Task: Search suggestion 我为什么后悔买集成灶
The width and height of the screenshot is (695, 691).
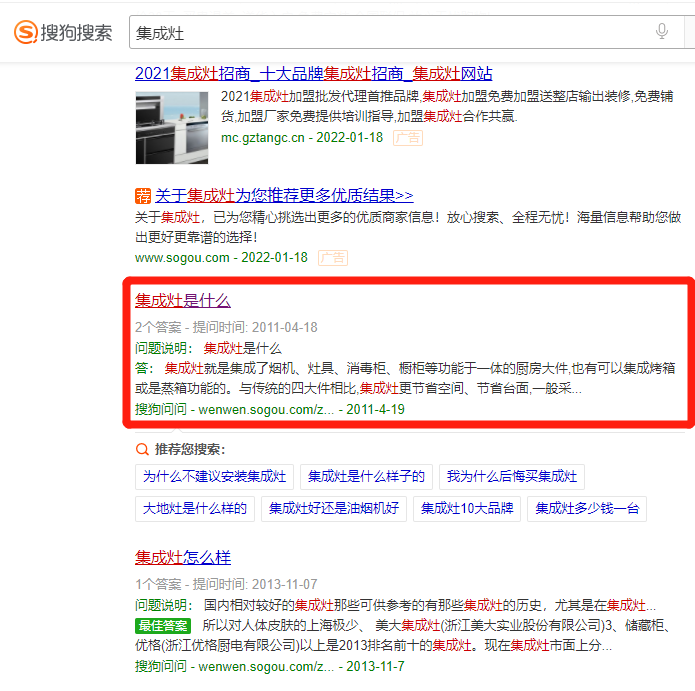Action: click(512, 476)
